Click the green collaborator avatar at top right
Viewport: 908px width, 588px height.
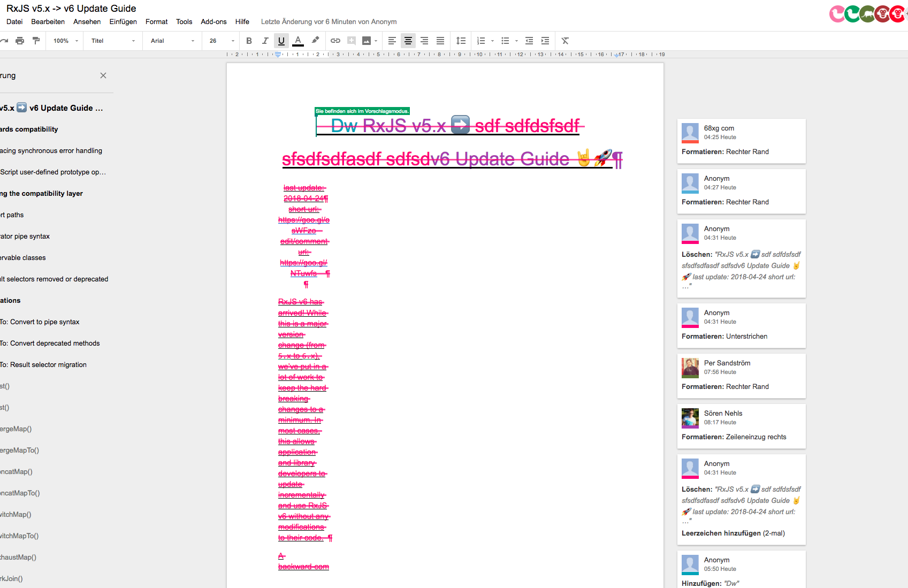tap(852, 13)
